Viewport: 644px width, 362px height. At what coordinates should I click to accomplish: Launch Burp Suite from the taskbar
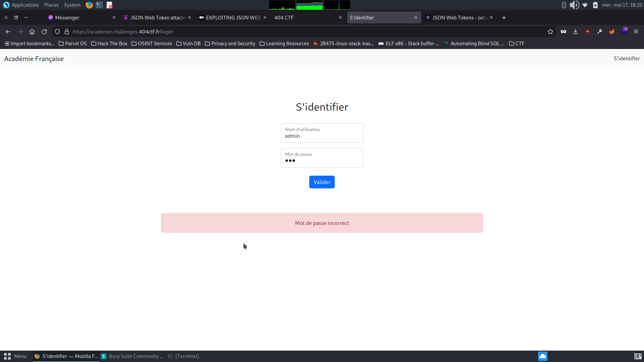(132, 356)
